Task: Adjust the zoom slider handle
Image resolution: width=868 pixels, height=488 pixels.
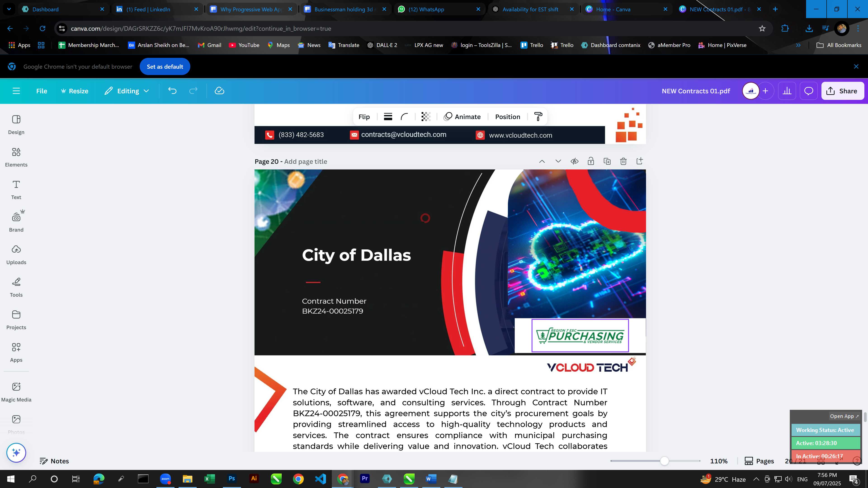Action: point(664,461)
